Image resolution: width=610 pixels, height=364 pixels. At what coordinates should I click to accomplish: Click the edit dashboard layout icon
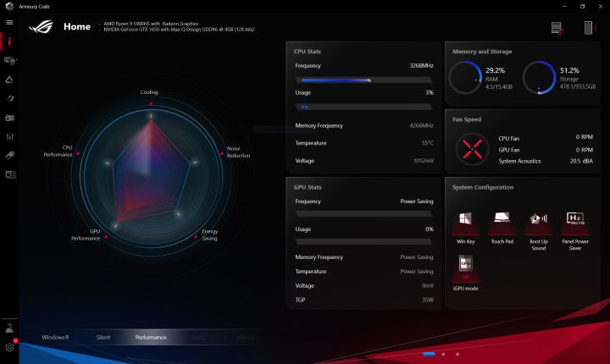557,29
